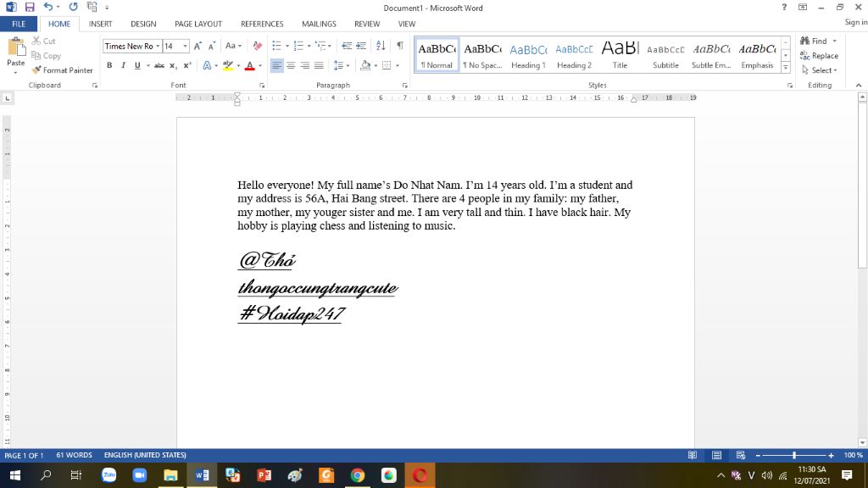Viewport: 868px width, 488px height.
Task: Switch to the REVIEW tab
Action: pos(367,24)
